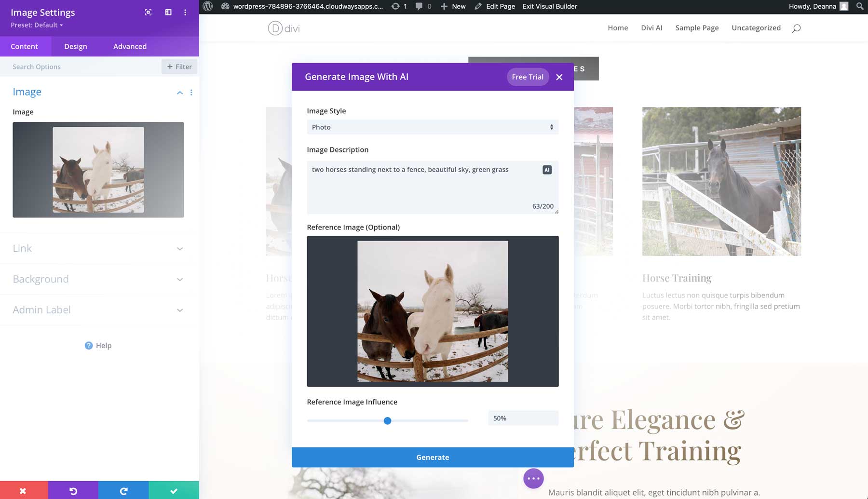The width and height of the screenshot is (868, 499).
Task: Switch to the Advanced tab
Action: (x=129, y=46)
